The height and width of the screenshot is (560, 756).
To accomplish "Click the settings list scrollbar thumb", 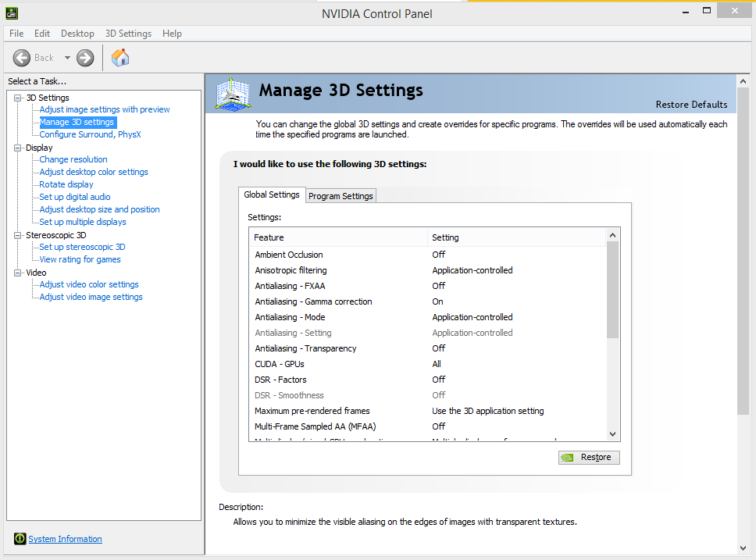I will pos(612,290).
